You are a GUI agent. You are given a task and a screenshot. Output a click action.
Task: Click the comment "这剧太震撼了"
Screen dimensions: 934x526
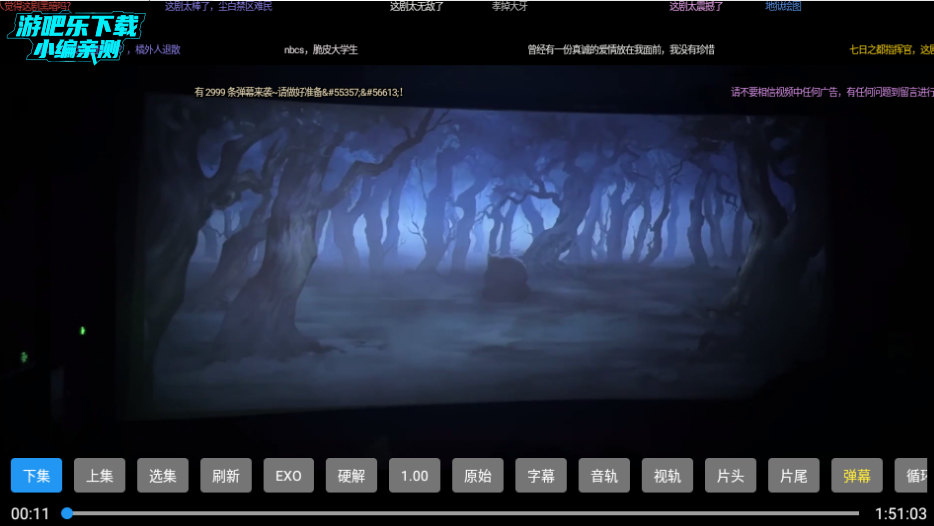tap(696, 7)
